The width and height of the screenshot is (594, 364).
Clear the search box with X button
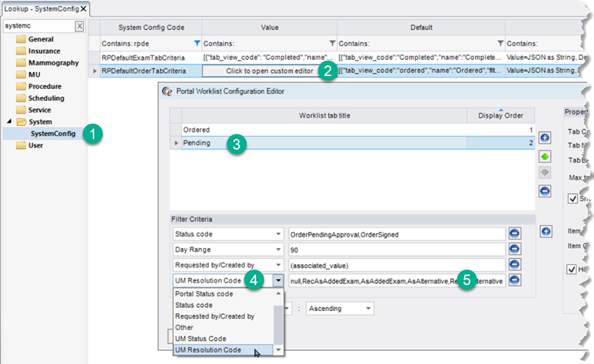point(79,27)
